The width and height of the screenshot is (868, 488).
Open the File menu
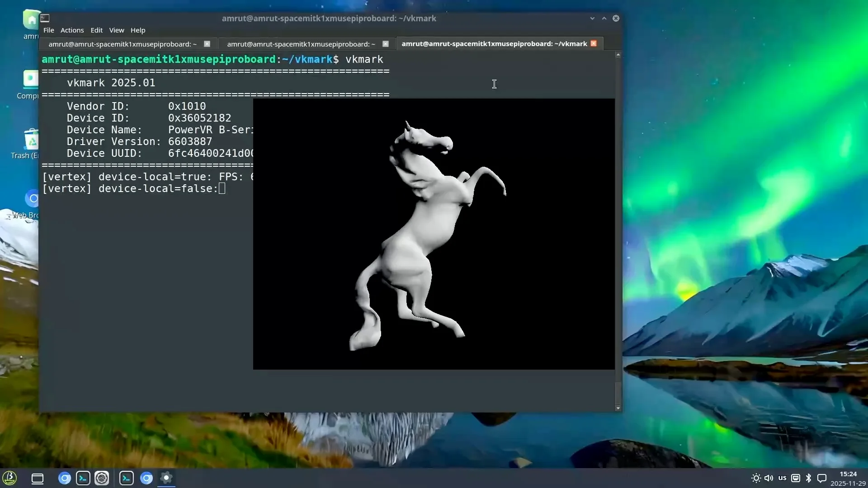48,30
